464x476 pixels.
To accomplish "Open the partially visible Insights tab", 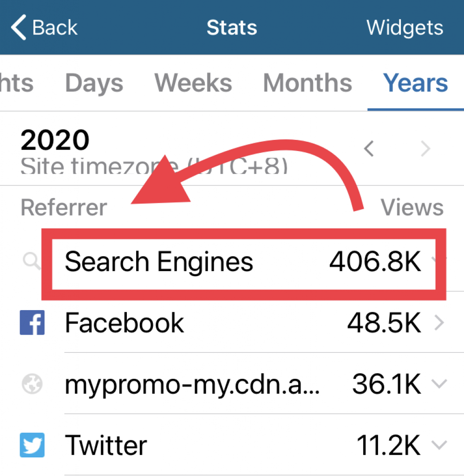I will (x=16, y=83).
